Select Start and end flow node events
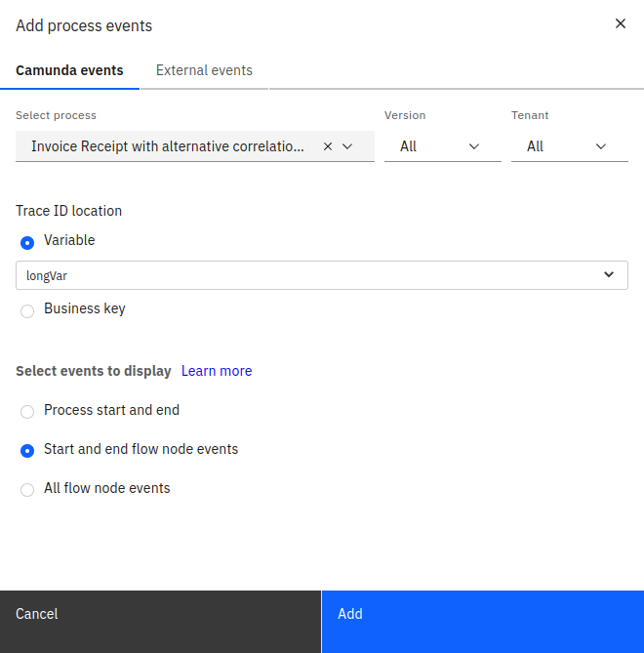The height and width of the screenshot is (653, 644). point(27,451)
